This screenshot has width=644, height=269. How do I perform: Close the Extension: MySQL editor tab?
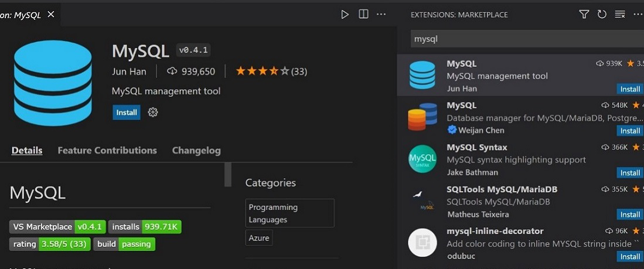tap(51, 15)
